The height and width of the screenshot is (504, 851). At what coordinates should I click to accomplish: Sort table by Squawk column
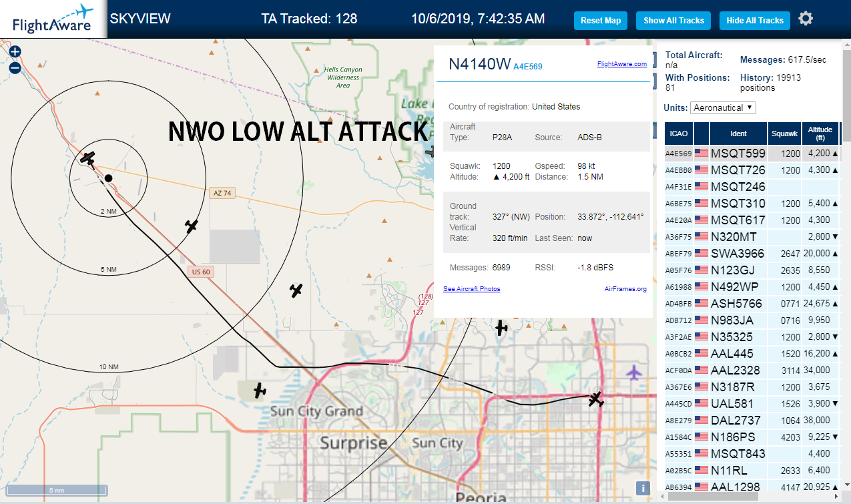coord(784,133)
